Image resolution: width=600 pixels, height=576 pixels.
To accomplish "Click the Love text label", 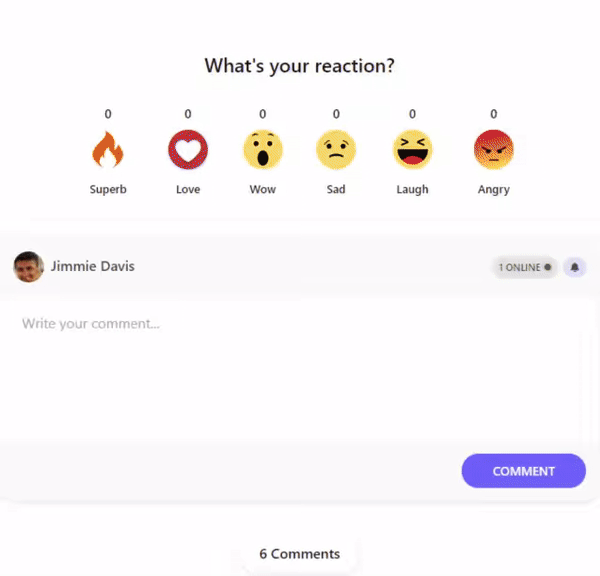I will tap(188, 189).
